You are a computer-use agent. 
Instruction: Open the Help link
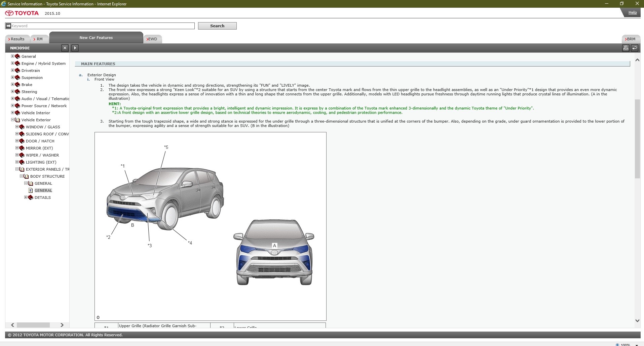[632, 12]
